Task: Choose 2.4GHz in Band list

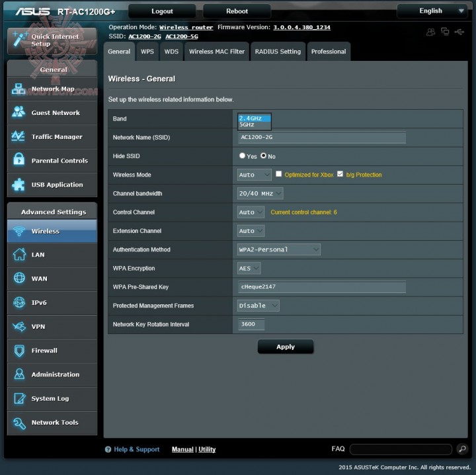Action: (x=255, y=118)
